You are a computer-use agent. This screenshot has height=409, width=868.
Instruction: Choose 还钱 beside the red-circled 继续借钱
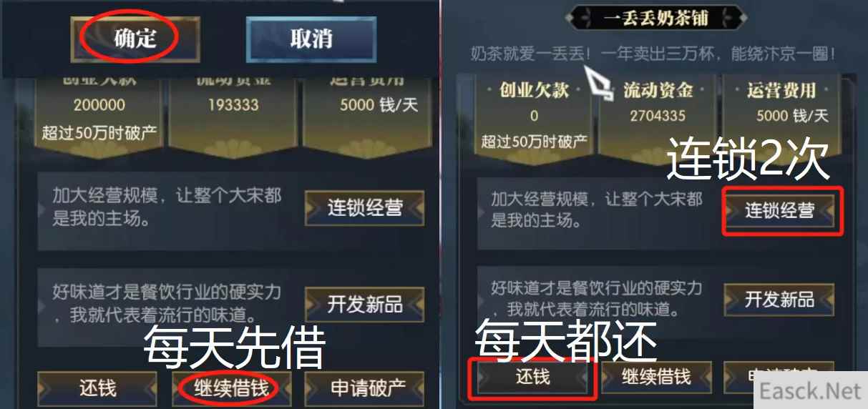point(97,388)
